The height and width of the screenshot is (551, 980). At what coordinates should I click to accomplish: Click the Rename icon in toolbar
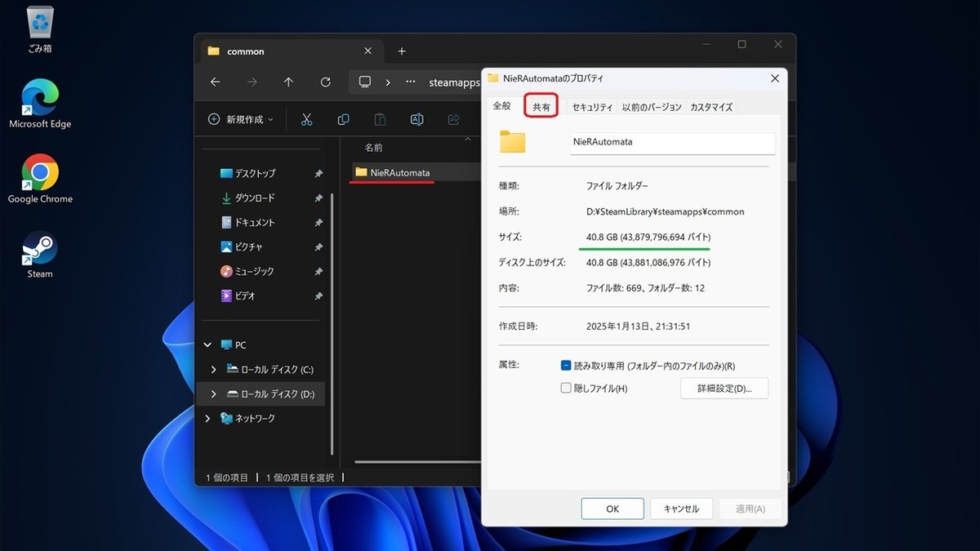coord(416,119)
